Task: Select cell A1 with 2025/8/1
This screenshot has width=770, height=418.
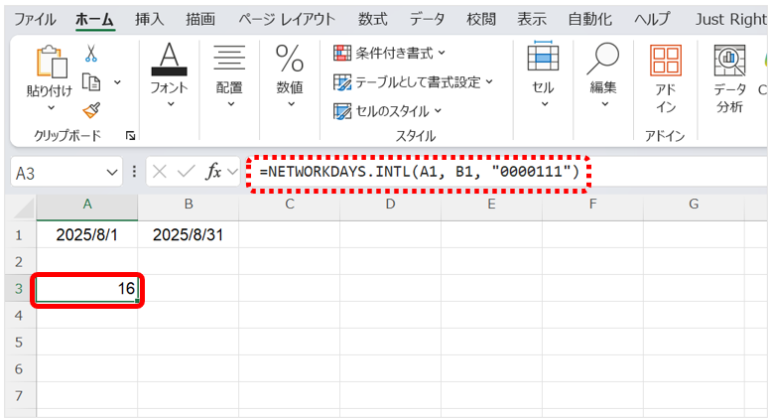Action: coord(87,235)
